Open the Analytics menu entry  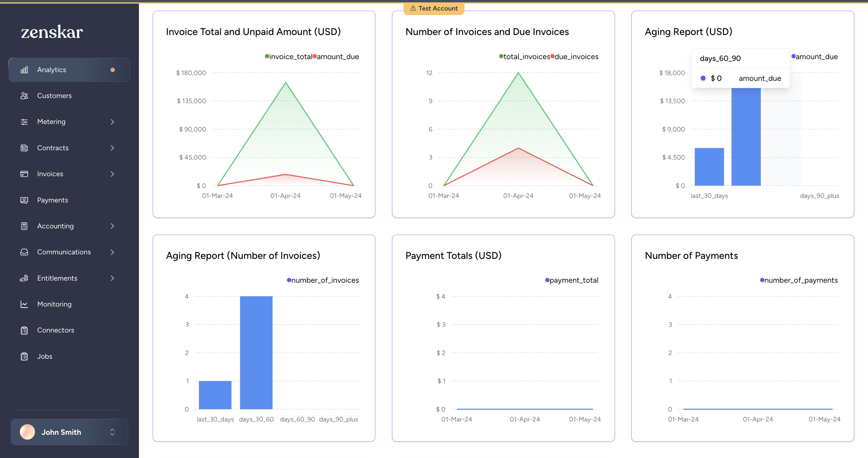tap(51, 69)
